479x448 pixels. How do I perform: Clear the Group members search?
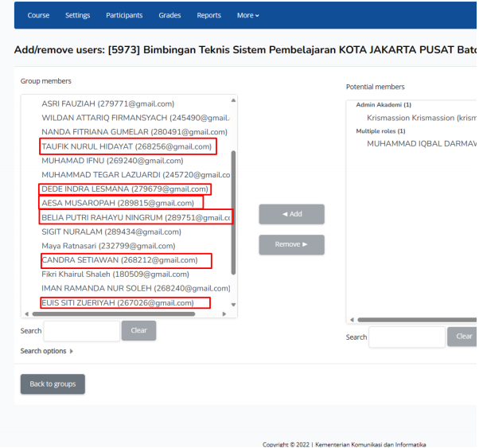tap(138, 331)
